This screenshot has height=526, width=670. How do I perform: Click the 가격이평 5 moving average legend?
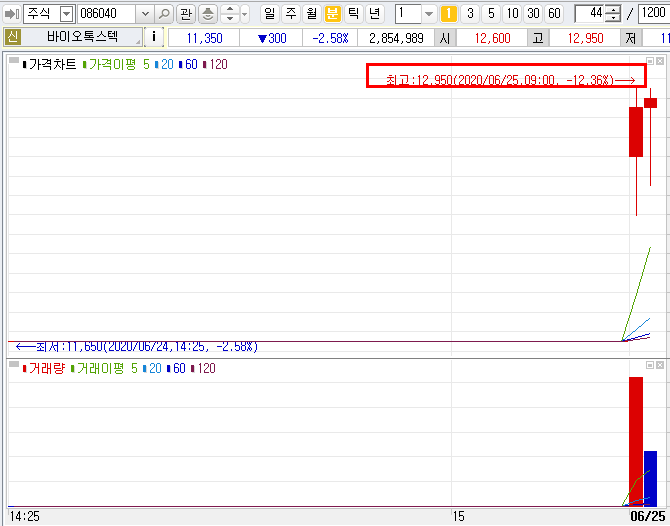pos(116,65)
